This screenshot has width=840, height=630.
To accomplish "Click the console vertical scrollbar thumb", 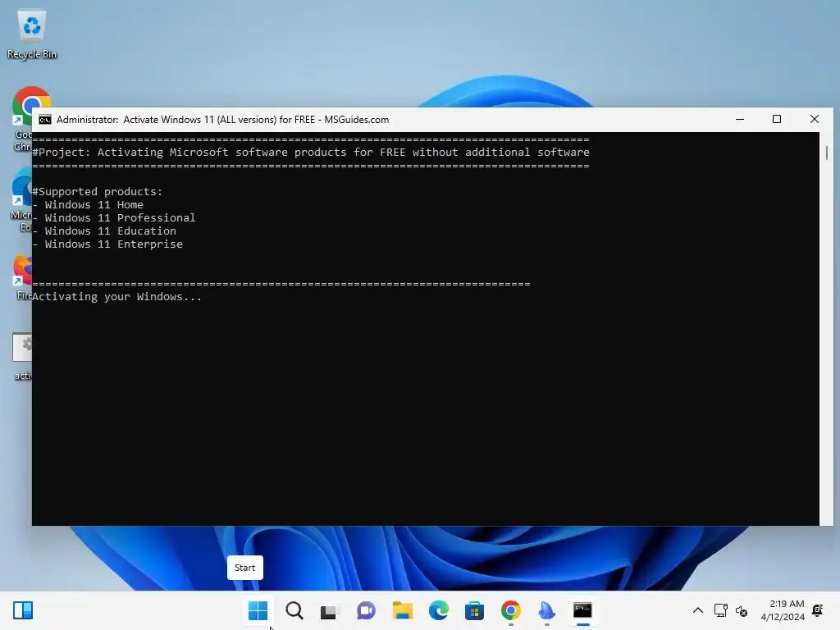I will 826,153.
